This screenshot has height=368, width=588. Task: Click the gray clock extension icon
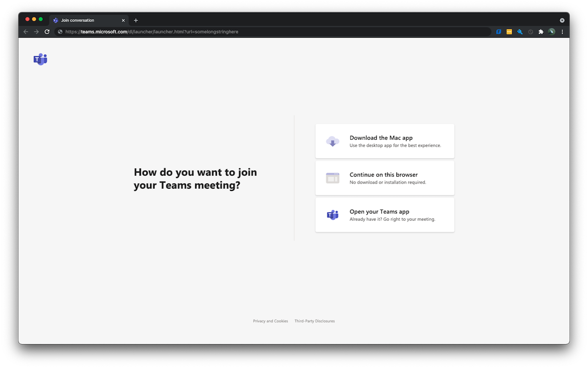[x=531, y=32]
